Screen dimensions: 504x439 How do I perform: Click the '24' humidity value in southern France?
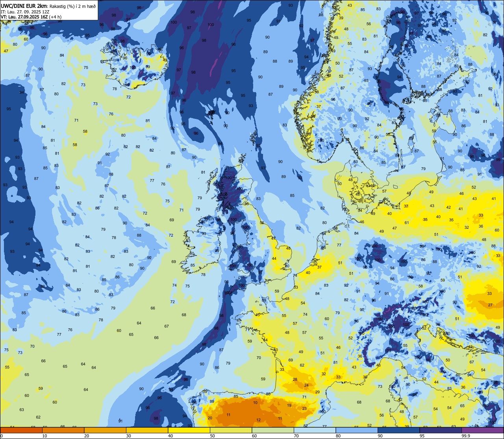[x=306, y=385]
